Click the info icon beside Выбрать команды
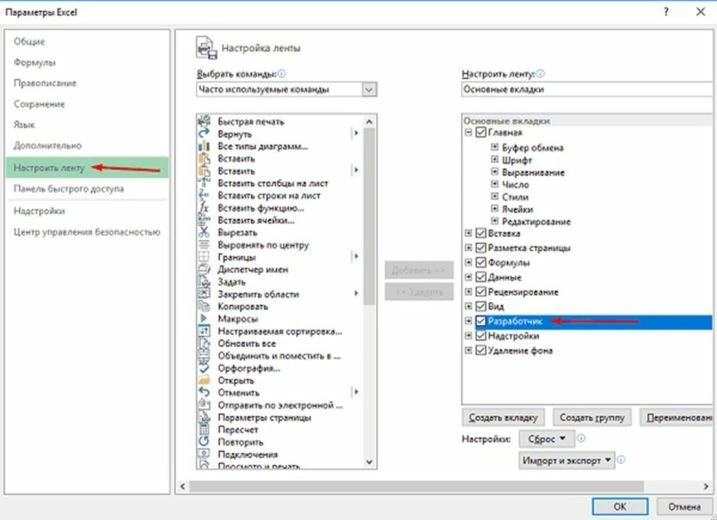 coord(282,74)
